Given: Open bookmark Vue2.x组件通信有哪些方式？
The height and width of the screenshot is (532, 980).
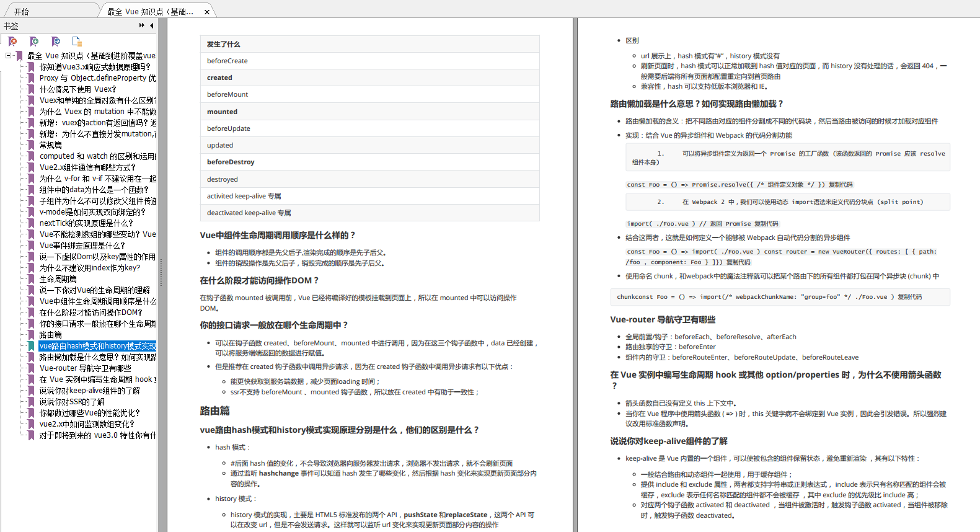Looking at the screenshot, I should click(x=87, y=167).
